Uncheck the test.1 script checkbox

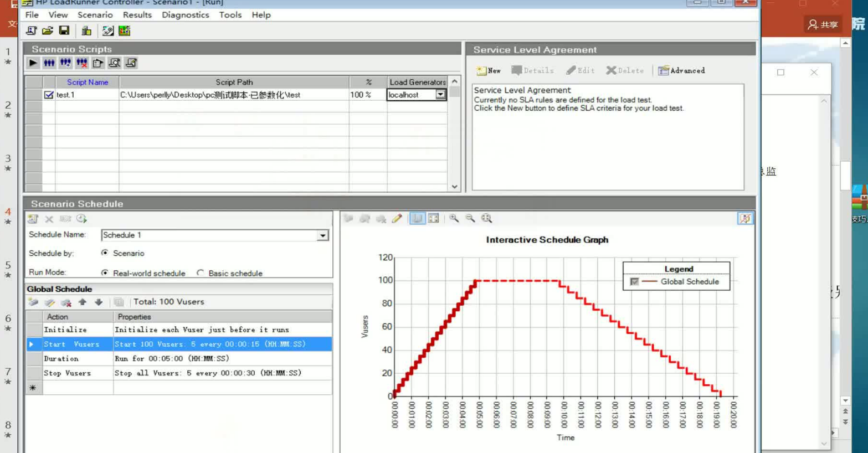49,95
